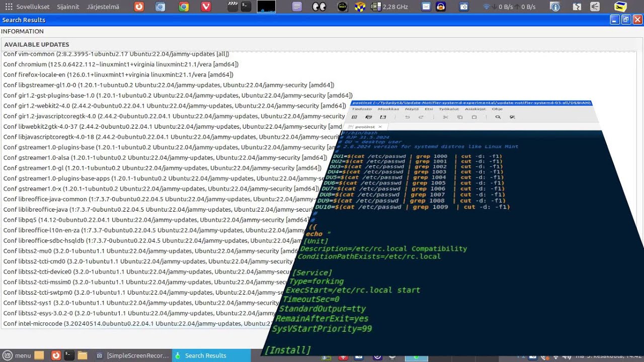Open the Tiedosto menu in postinst editor
This screenshot has width=644, height=362.
point(362,109)
